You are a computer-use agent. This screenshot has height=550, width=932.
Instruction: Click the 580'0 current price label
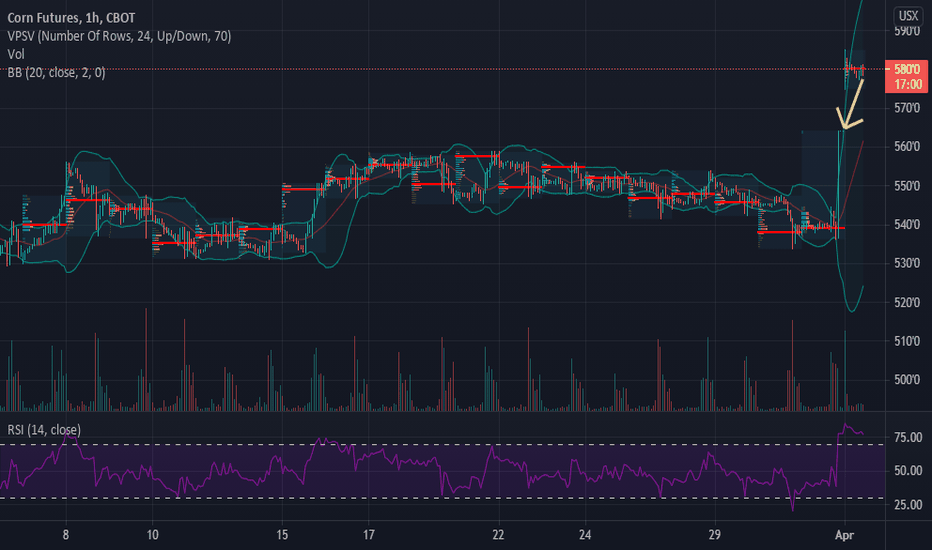click(906, 69)
